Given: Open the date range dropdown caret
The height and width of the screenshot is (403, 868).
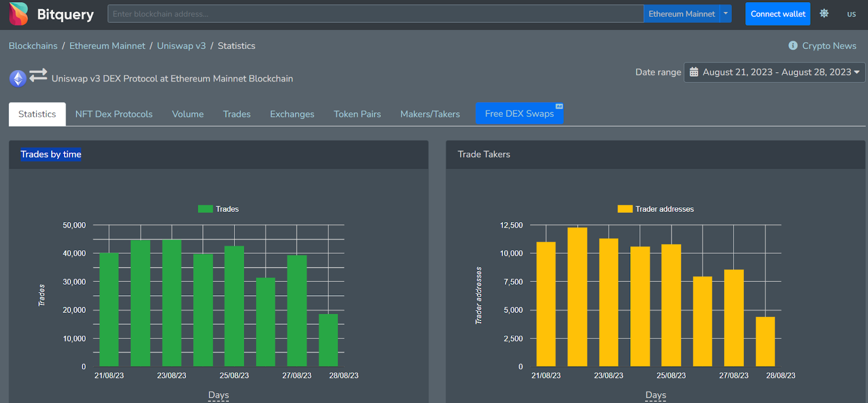Looking at the screenshot, I should point(857,72).
